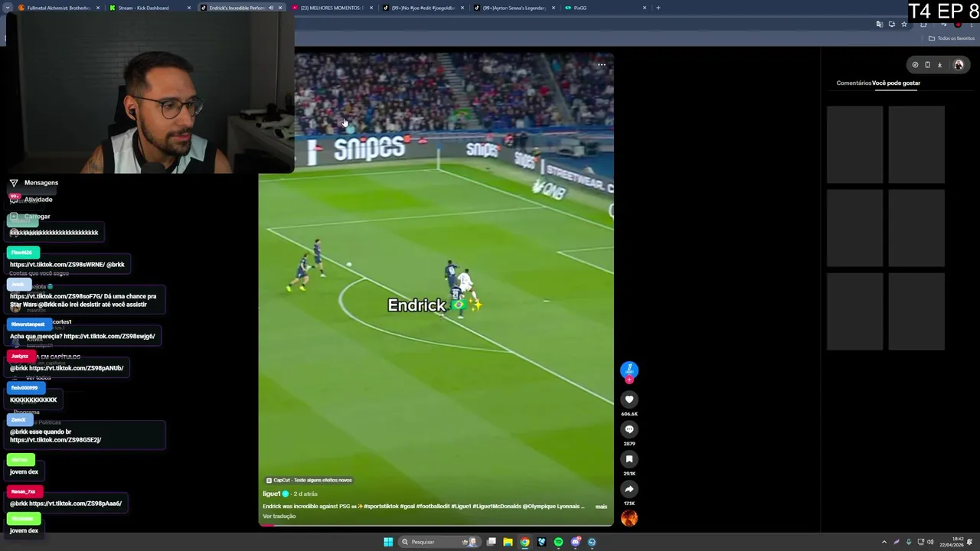The width and height of the screenshot is (980, 551).
Task: Open File Explorer from the taskbar
Action: [x=508, y=542]
